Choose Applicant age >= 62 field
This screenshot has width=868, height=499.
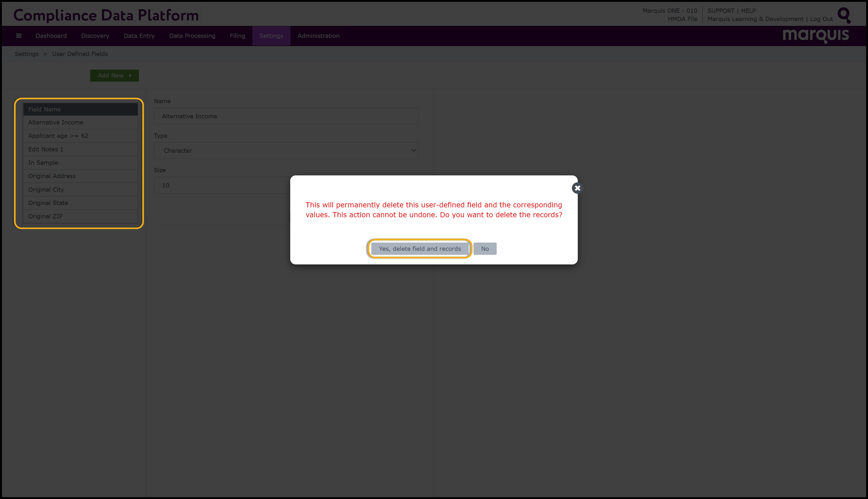(58, 136)
